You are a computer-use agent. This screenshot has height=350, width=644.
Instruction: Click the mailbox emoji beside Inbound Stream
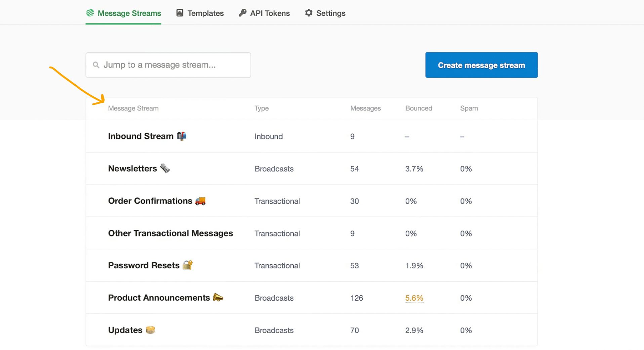tap(182, 136)
